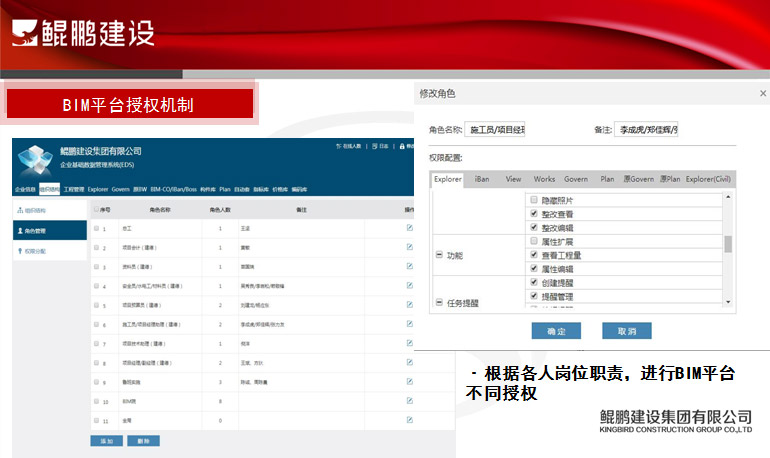This screenshot has height=458, width=770.
Task: Open 组织结构 org-chart sidebar item
Action: point(50,210)
